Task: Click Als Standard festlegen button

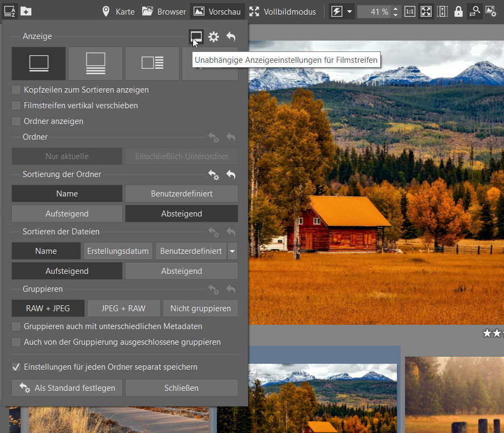Action: pos(67,388)
